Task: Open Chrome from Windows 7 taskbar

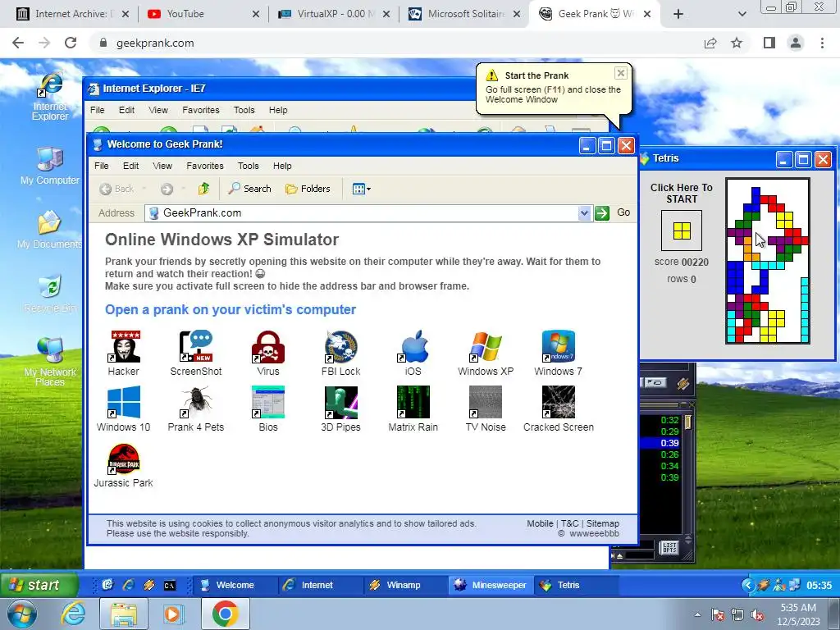Action: coord(225,614)
